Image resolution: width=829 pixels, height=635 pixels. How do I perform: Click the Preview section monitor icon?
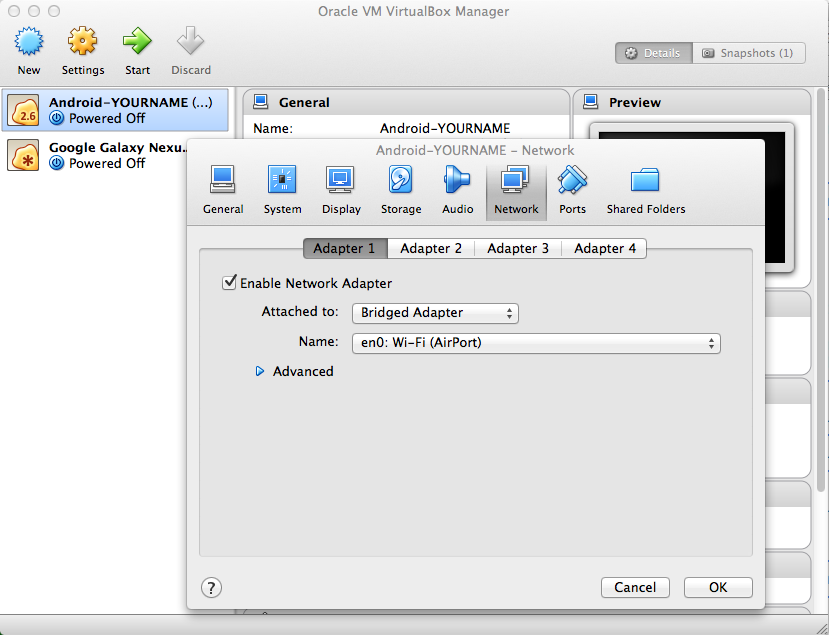coord(591,102)
